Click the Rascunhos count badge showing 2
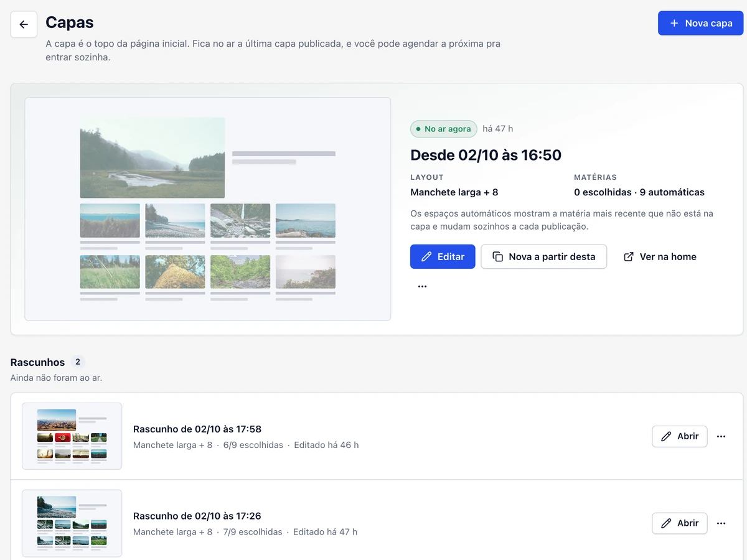 pos(78,362)
